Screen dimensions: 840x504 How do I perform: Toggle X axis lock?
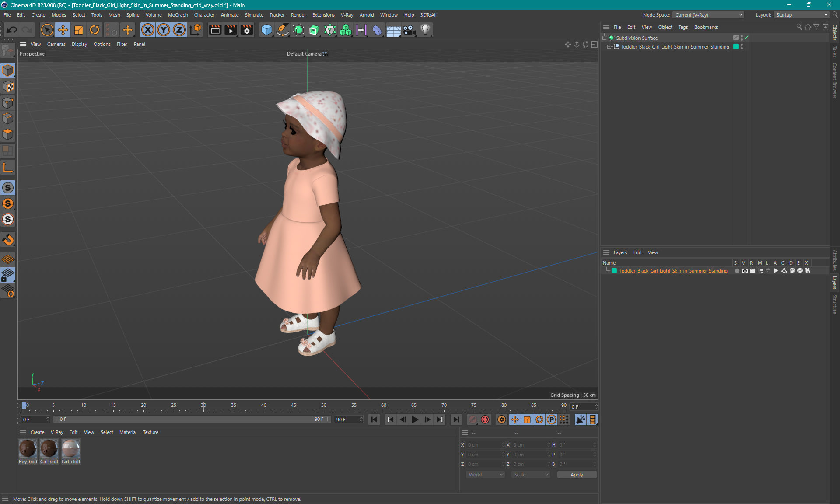pyautogui.click(x=148, y=30)
